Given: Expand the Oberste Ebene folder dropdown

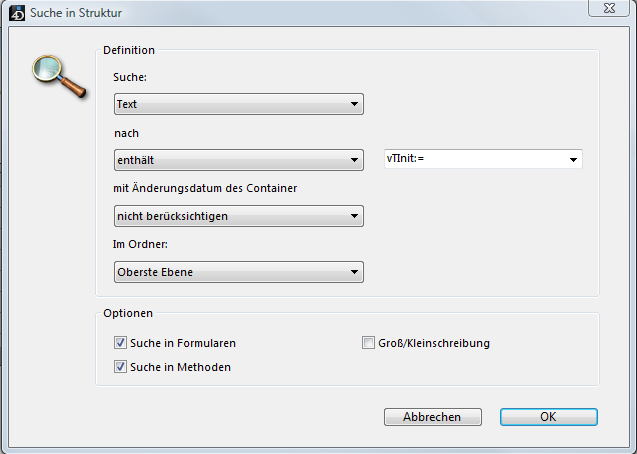Looking at the screenshot, I should 238,272.
